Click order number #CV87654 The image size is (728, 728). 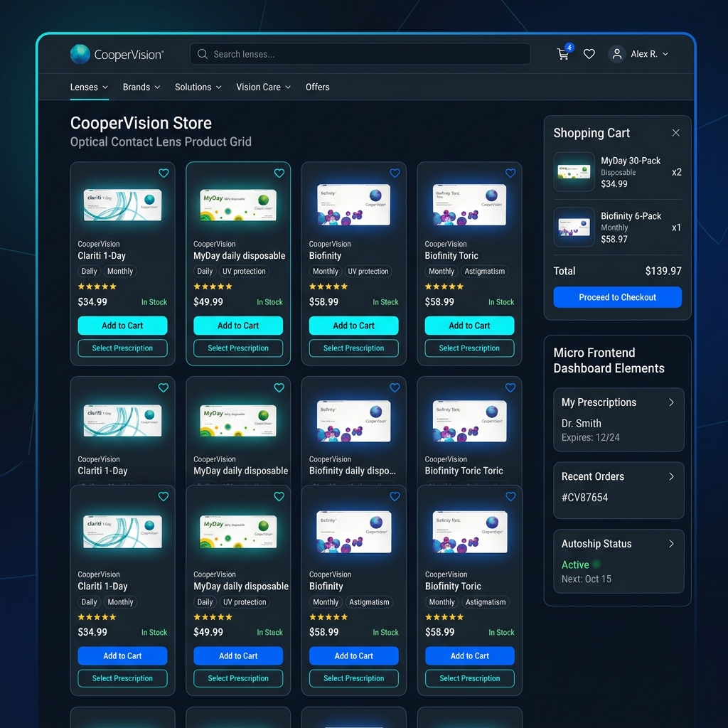(584, 497)
